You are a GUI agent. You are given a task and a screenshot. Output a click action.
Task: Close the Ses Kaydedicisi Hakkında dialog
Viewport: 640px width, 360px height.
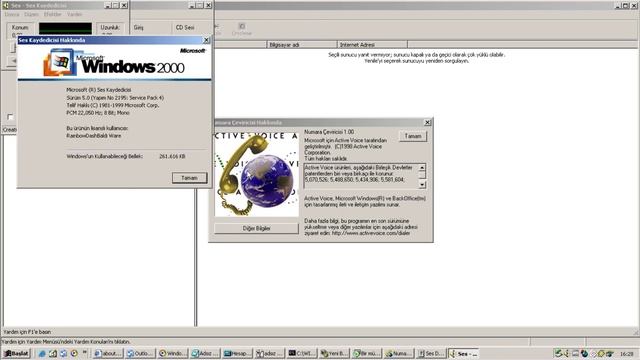pyautogui.click(x=207, y=40)
